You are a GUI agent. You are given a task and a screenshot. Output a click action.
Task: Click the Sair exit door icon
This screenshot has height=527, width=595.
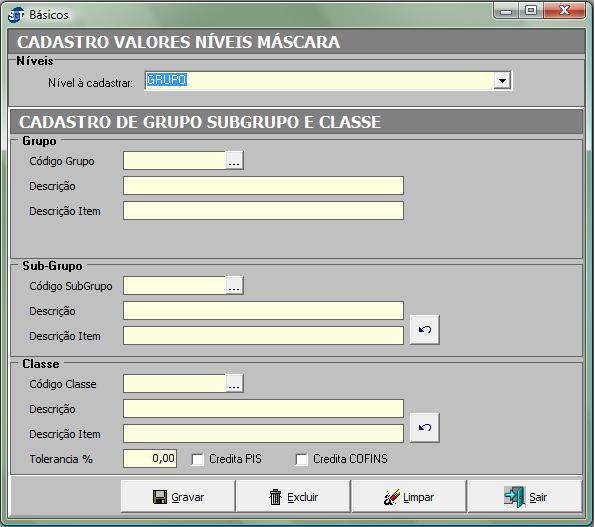[x=515, y=497]
